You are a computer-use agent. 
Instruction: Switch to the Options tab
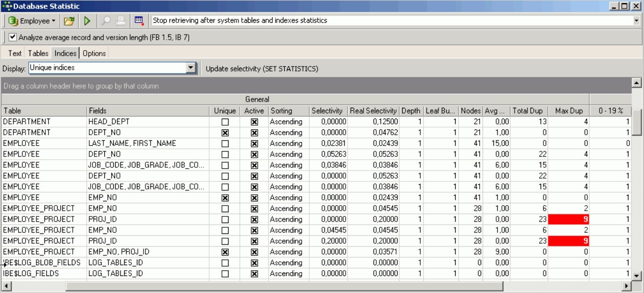94,53
